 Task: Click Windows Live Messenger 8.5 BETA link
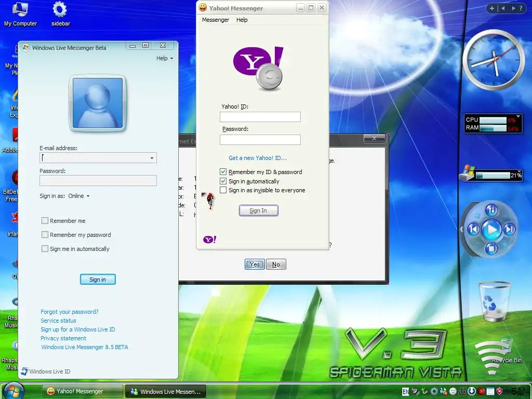pos(85,347)
